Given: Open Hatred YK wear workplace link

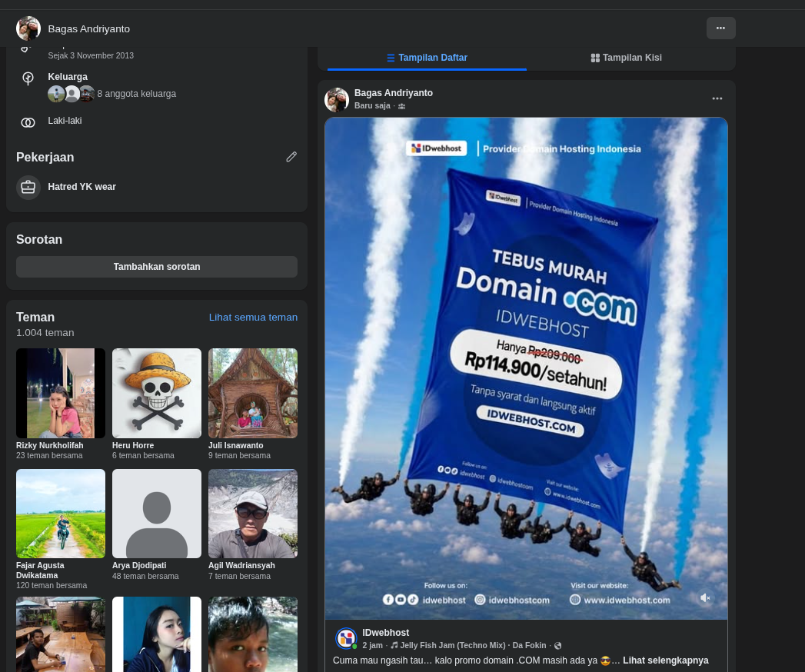Looking at the screenshot, I should click(x=81, y=187).
